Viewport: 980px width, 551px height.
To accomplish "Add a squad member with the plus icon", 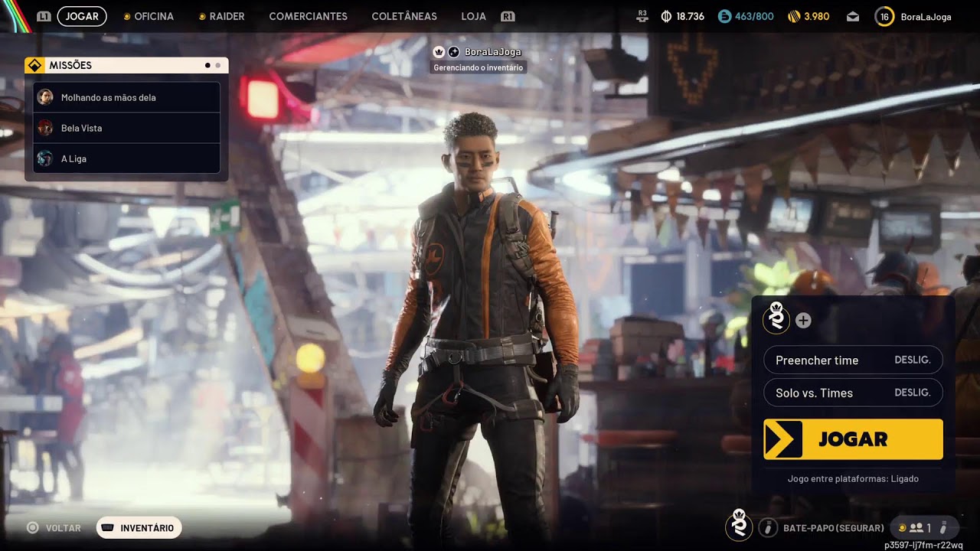I will (x=803, y=321).
